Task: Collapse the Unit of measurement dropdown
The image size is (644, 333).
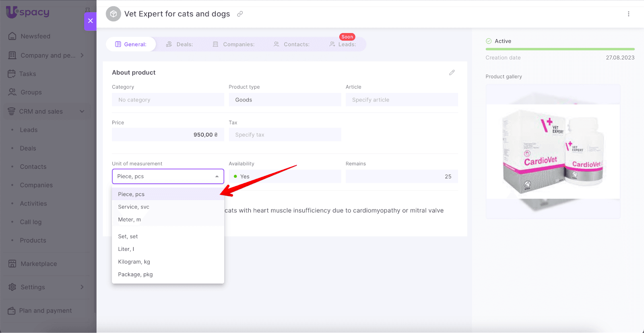Action: point(217,176)
